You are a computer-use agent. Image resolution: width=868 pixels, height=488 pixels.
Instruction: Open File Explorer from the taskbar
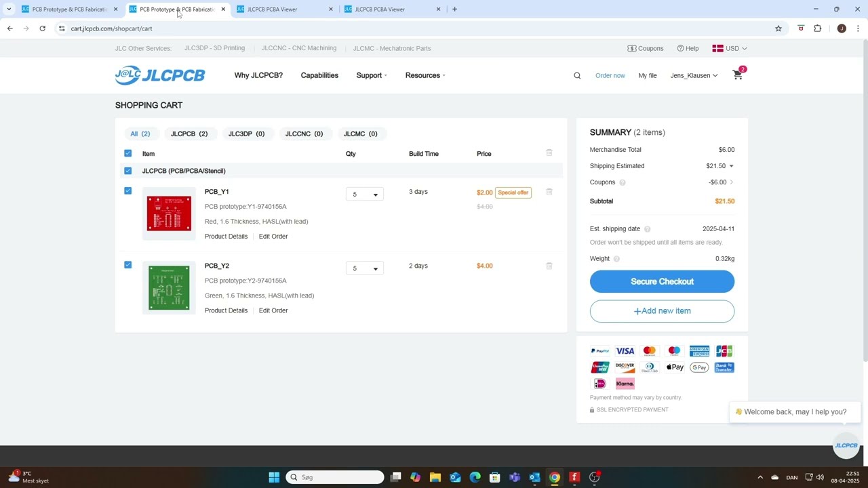pos(435,477)
